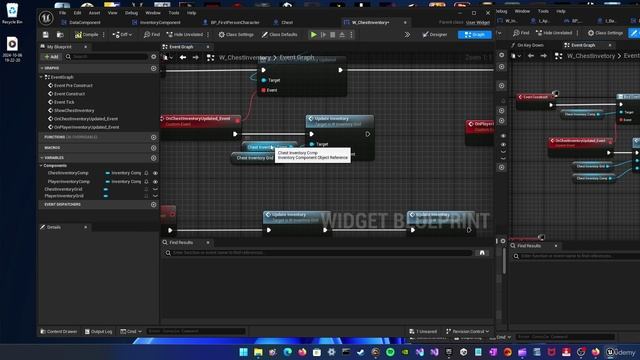Click the find-in-all-blueprints icon beside search

(x=482, y=253)
